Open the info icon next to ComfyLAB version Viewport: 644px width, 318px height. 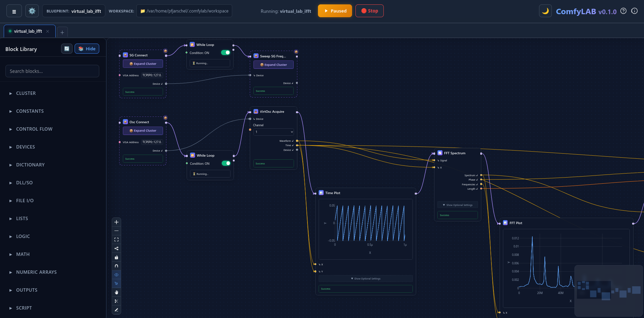(x=635, y=11)
